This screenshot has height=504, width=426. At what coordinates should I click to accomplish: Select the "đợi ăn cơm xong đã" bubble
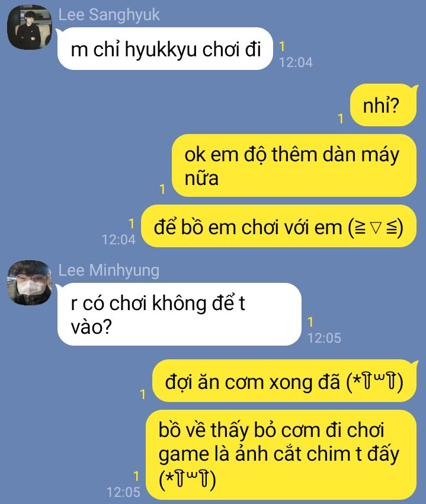[x=284, y=381]
